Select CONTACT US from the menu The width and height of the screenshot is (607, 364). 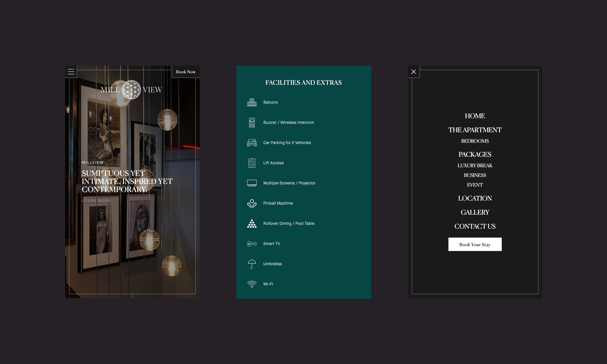pyautogui.click(x=475, y=226)
